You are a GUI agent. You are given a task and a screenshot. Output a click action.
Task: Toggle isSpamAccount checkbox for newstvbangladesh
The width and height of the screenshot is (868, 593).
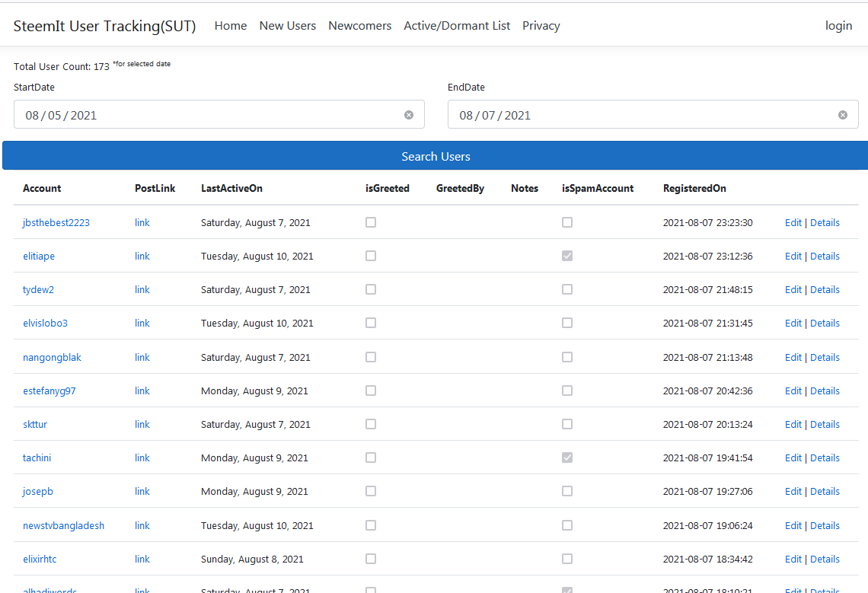coord(566,525)
